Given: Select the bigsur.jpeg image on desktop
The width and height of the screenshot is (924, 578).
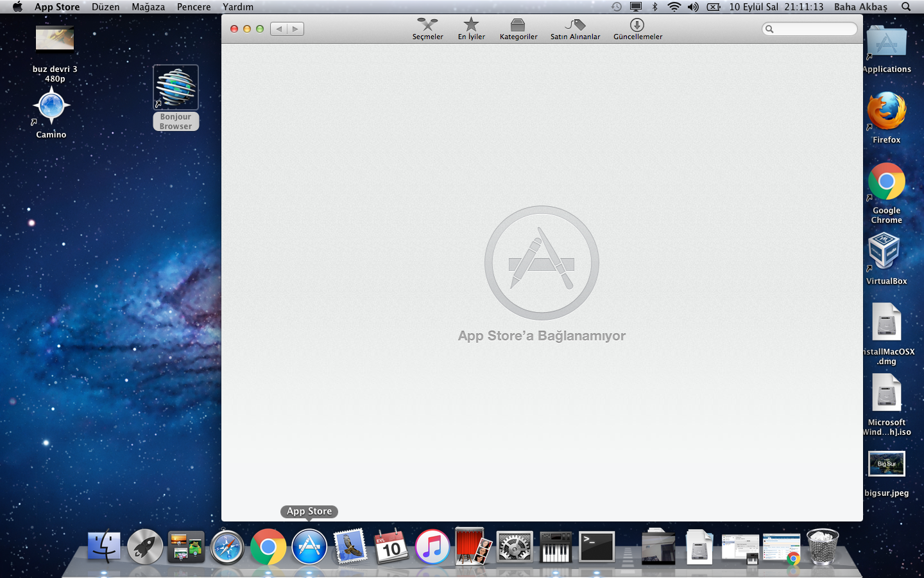Looking at the screenshot, I should click(887, 474).
